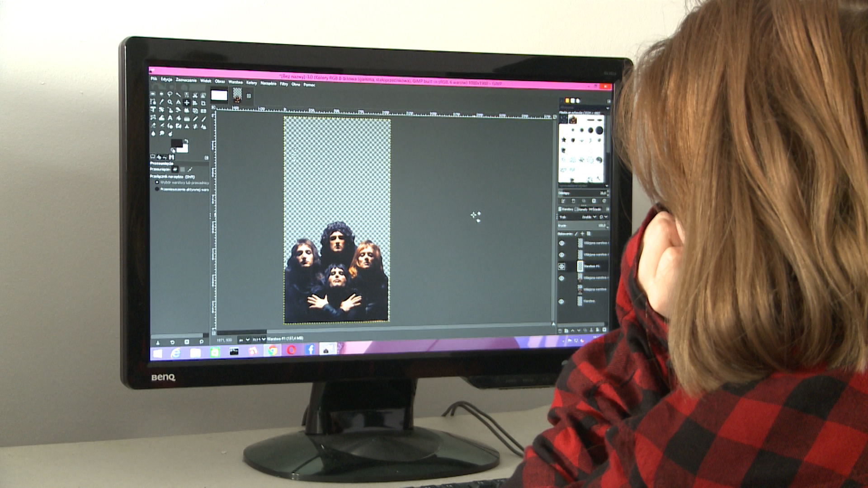Select the Rectangle Select tool
This screenshot has width=868, height=488.
[153, 94]
